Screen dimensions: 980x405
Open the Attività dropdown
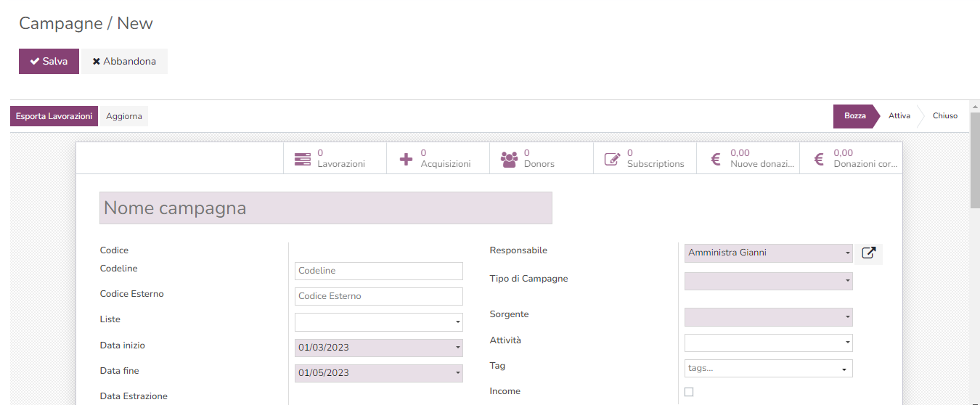click(x=768, y=343)
